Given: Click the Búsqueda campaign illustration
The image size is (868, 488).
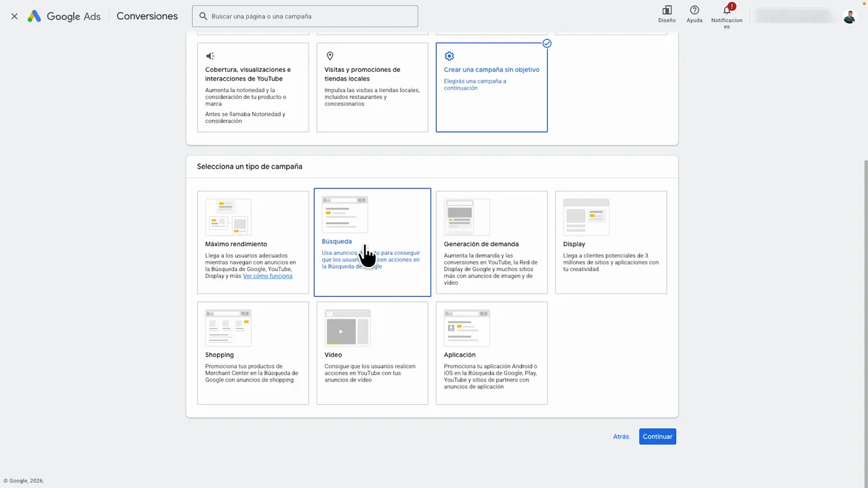Looking at the screenshot, I should point(344,214).
